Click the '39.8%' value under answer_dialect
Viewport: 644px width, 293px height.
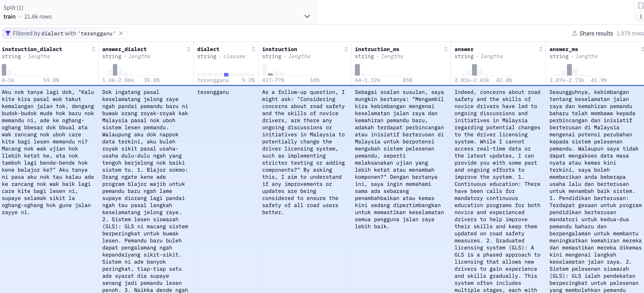coord(152,80)
